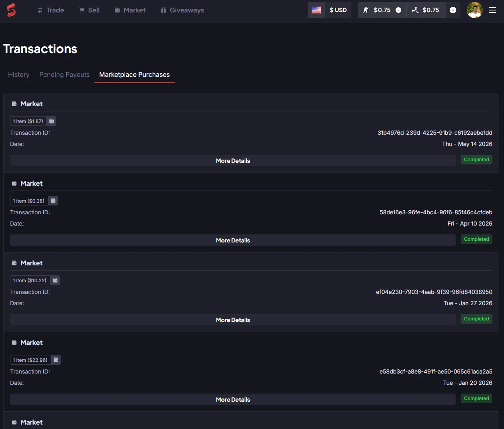The width and height of the screenshot is (504, 429).
Task: Click the first $0.75 balance
Action: pyautogui.click(x=382, y=10)
